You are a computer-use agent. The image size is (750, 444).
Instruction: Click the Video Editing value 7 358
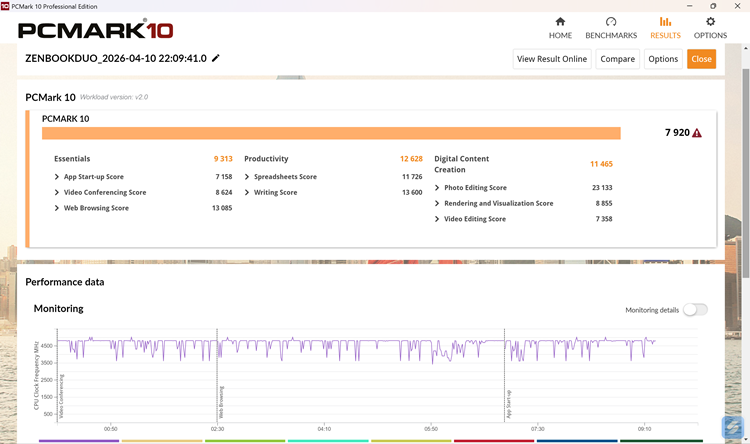click(x=604, y=219)
